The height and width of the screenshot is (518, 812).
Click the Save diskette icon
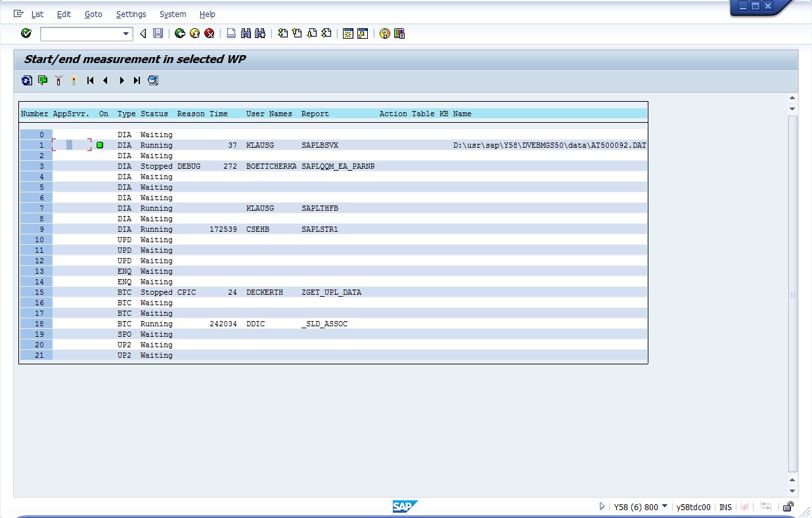point(158,33)
